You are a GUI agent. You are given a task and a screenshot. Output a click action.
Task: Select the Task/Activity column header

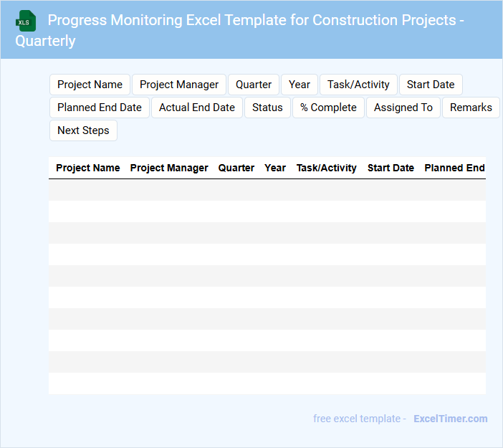coord(326,168)
